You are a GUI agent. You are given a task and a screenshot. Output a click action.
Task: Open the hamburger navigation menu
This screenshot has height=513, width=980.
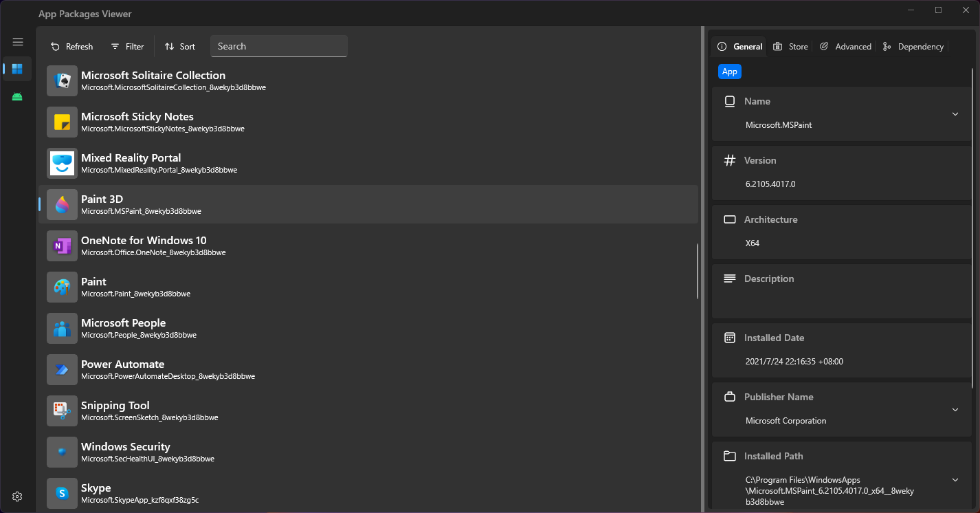tap(18, 42)
